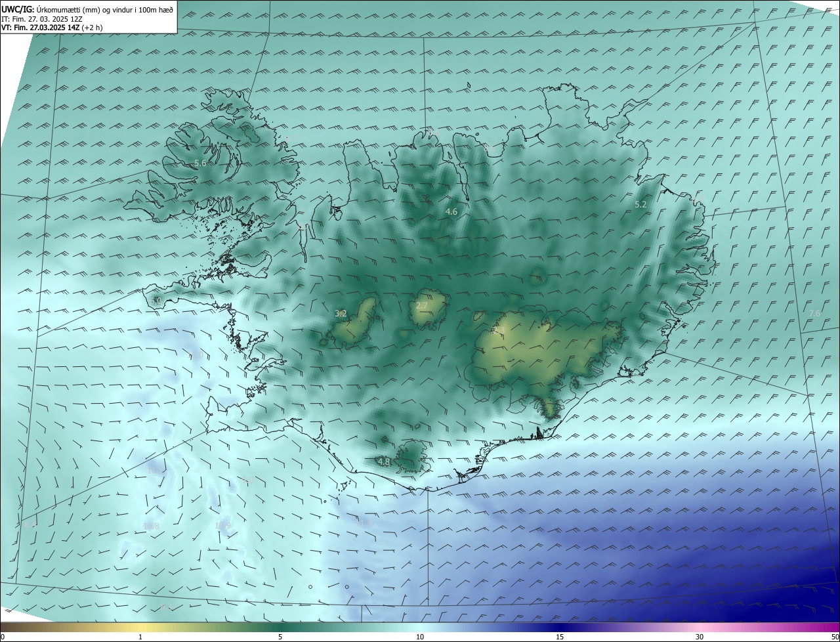Image resolution: width=840 pixels, height=642 pixels.
Task: Click the colour scale tick label 0
Action: tap(3, 637)
